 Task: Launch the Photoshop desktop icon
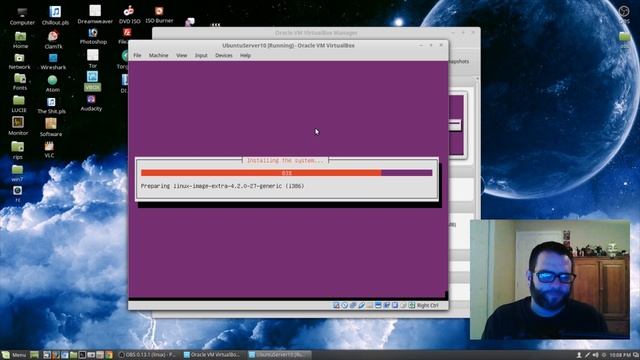coord(93,36)
